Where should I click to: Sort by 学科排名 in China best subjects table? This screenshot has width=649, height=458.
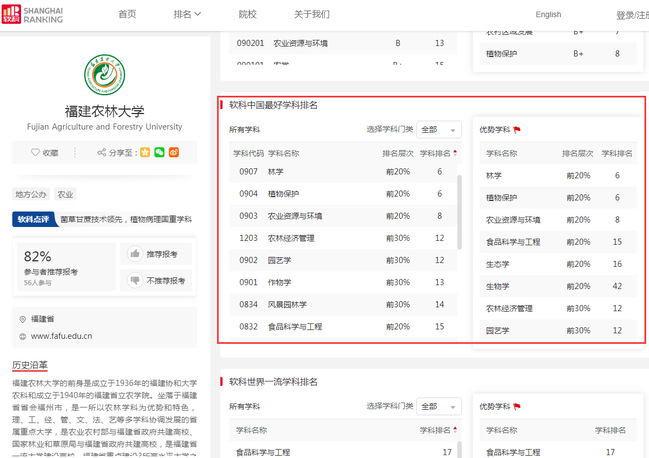point(438,154)
